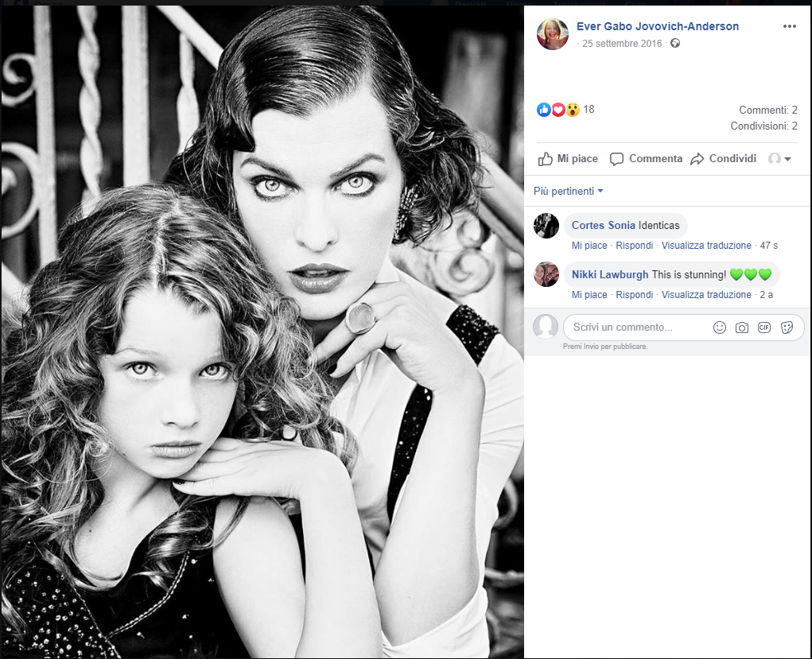Open the Condivisioni: 2 shares list
The width and height of the screenshot is (812, 659).
(763, 126)
